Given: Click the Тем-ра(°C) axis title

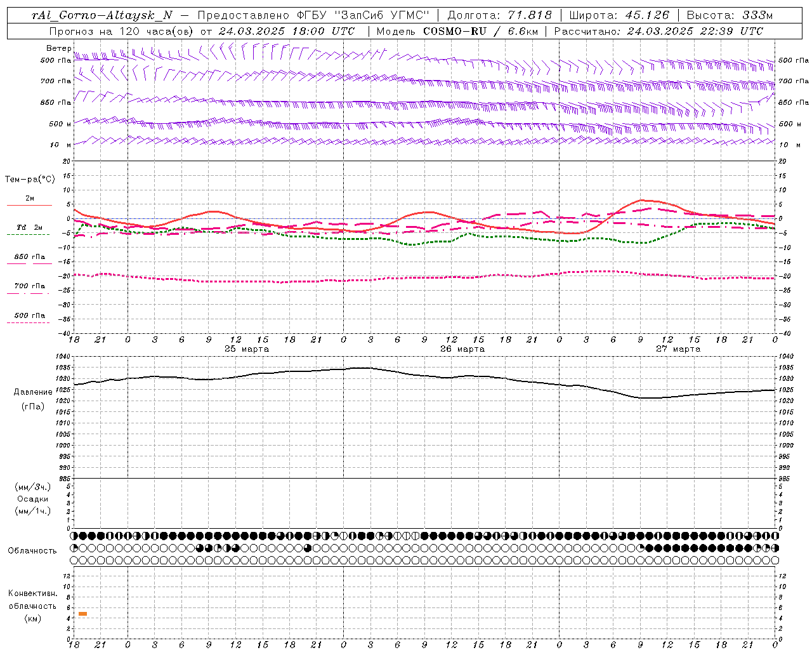Looking at the screenshot, I should (x=30, y=179).
